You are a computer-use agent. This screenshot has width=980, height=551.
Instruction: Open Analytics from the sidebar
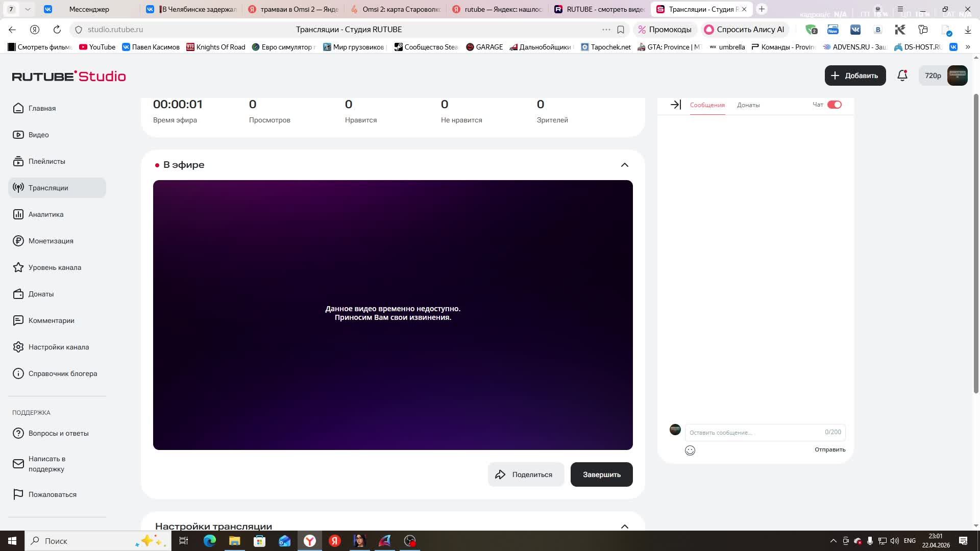pos(46,214)
